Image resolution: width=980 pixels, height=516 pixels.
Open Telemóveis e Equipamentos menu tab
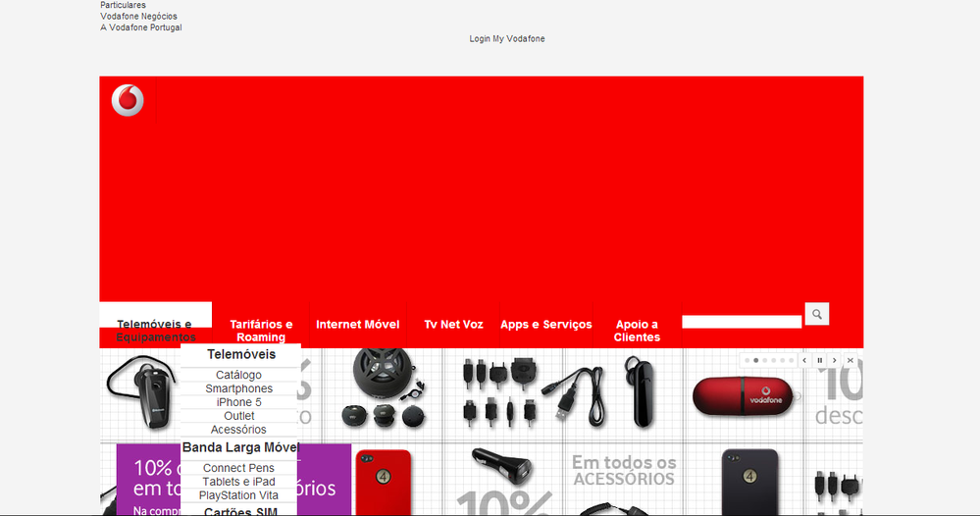point(156,330)
